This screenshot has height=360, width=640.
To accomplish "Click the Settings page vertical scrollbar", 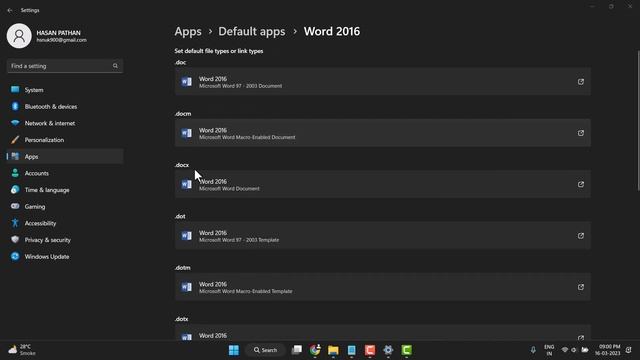I will coord(638,120).
